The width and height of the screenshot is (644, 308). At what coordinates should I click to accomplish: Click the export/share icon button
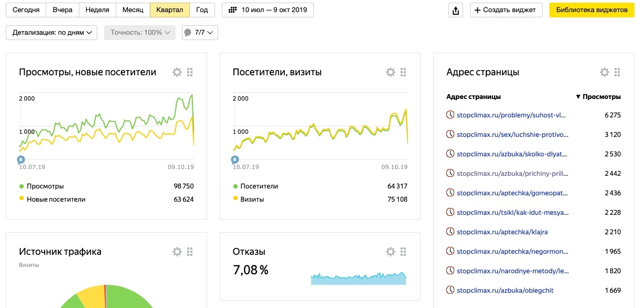(455, 10)
